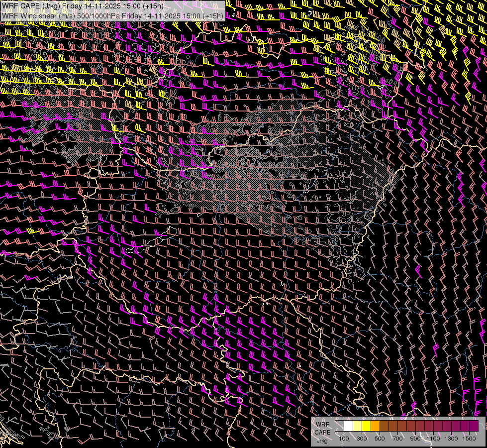The height and width of the screenshot is (448, 487).
Task: Click the WRF CAPE title line
Action: (x=83, y=5)
